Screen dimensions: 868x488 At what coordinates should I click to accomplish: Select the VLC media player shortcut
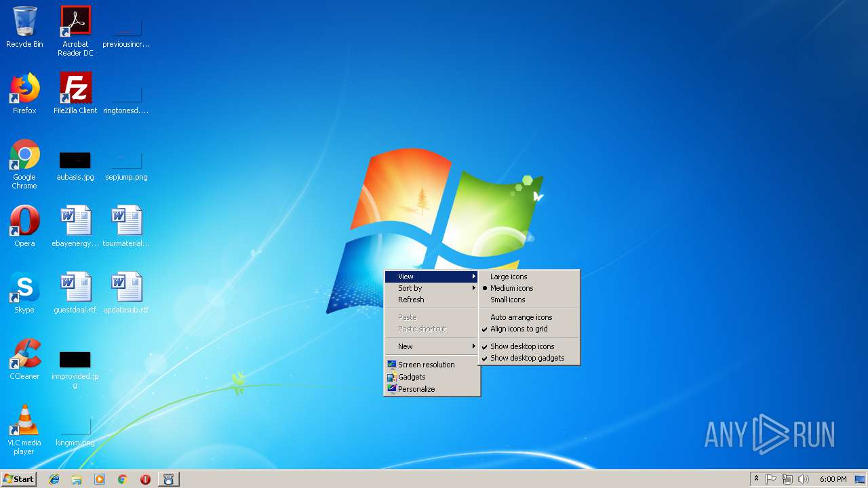pyautogui.click(x=24, y=430)
